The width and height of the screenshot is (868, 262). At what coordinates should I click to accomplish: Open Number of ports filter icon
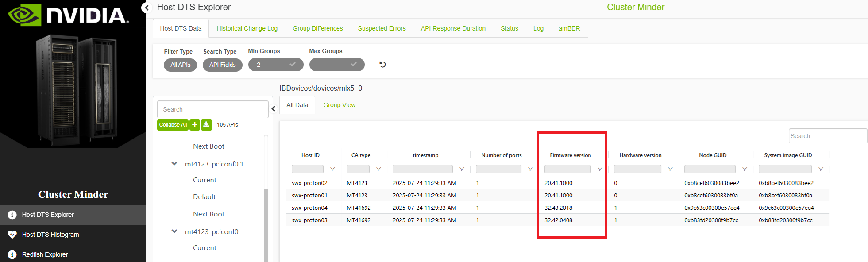tap(530, 169)
